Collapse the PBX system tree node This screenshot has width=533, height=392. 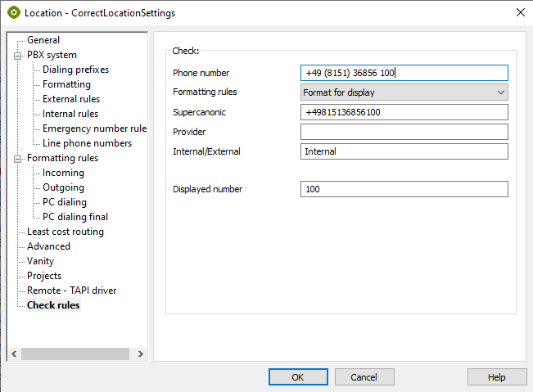[x=18, y=55]
